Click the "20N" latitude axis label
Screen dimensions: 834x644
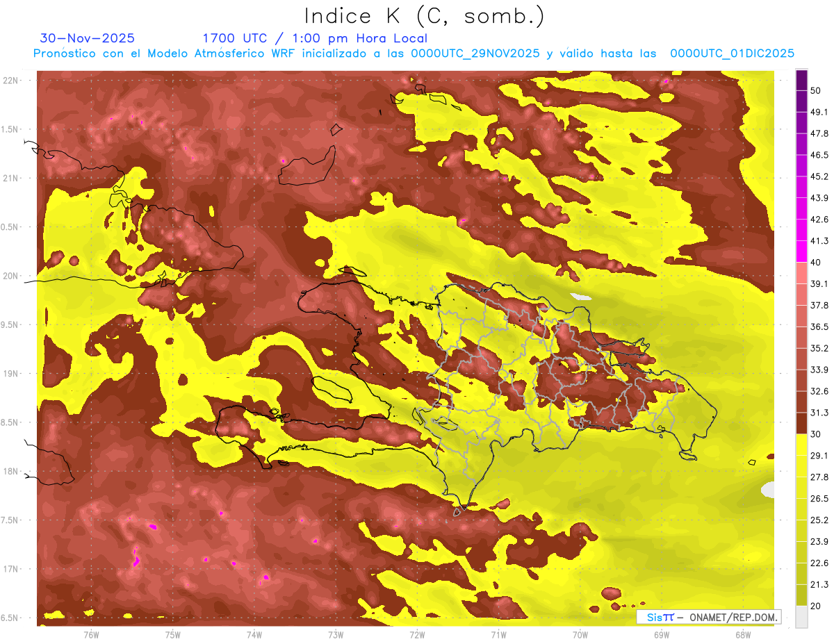pyautogui.click(x=12, y=276)
